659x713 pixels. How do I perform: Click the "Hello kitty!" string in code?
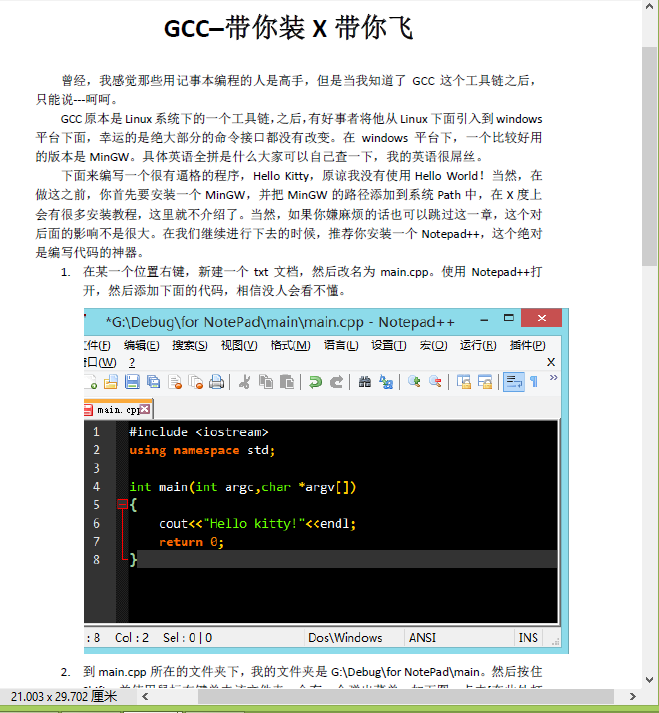click(254, 524)
